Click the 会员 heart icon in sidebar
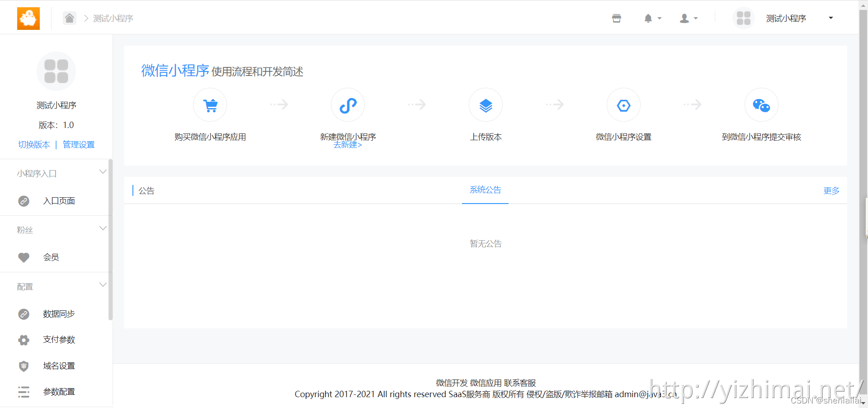 24,257
